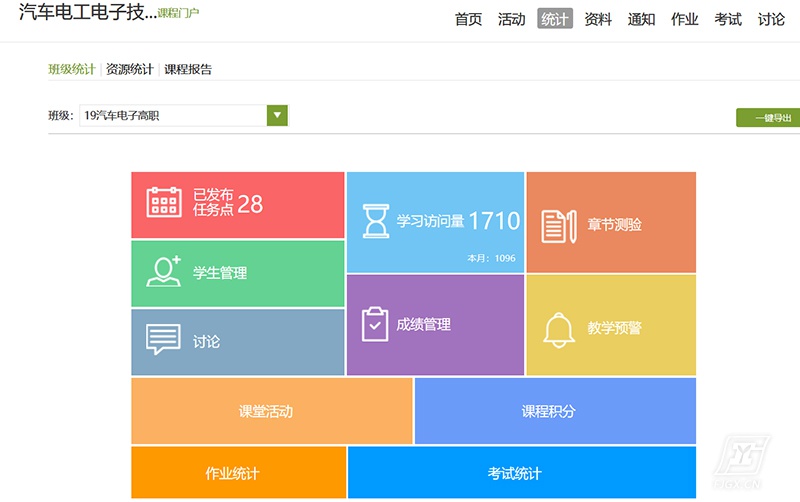Open the 课程报告 tab
The width and height of the screenshot is (800, 502).
[x=188, y=70]
